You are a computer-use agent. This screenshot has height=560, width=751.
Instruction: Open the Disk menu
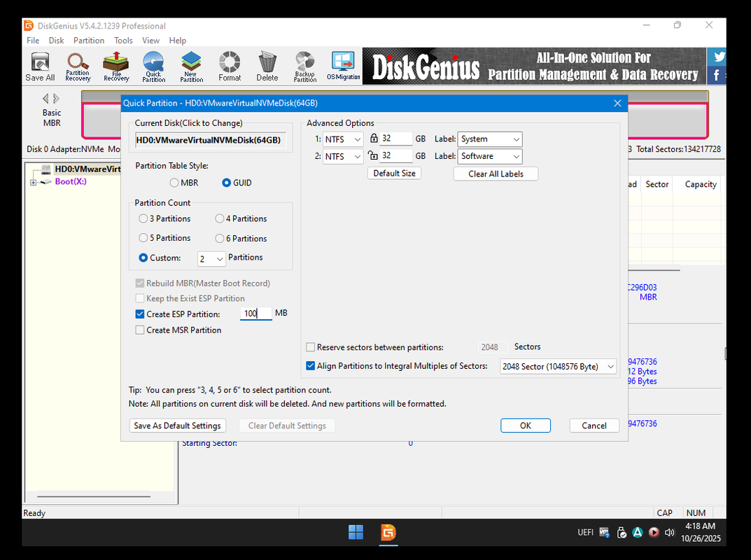pyautogui.click(x=56, y=41)
